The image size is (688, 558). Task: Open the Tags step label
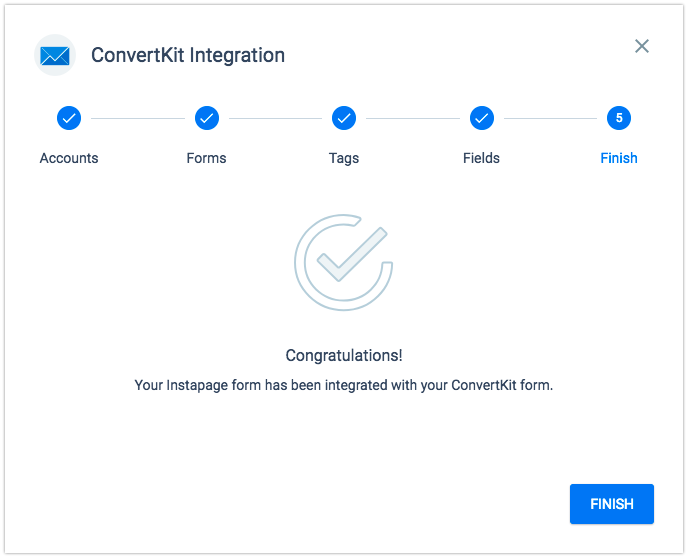344,158
